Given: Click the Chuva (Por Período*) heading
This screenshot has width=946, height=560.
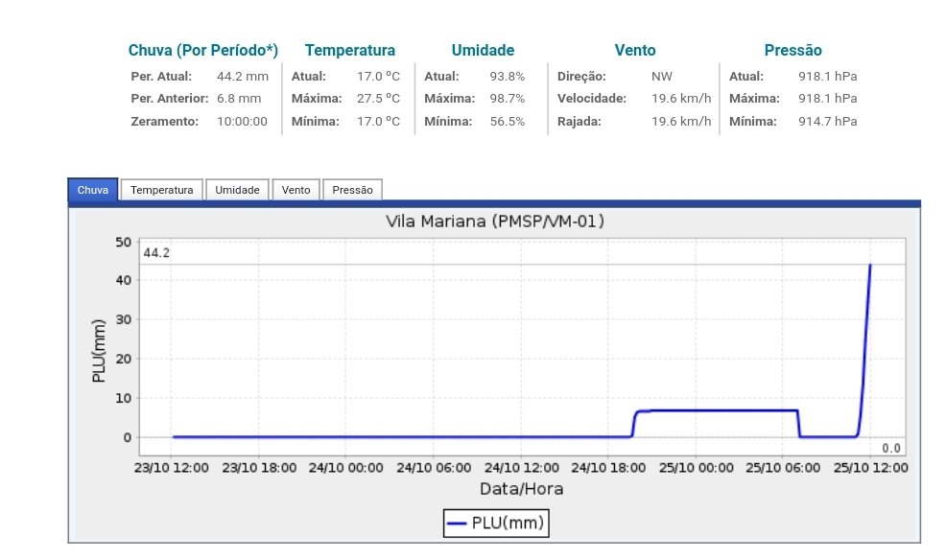Looking at the screenshot, I should click(202, 51).
